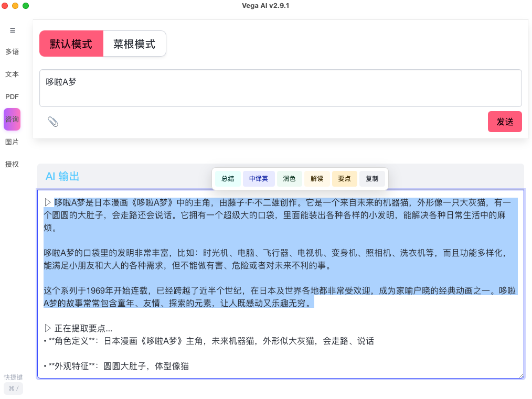The width and height of the screenshot is (532, 399).
Task: Interpret the selection via 解读
Action: 317,178
